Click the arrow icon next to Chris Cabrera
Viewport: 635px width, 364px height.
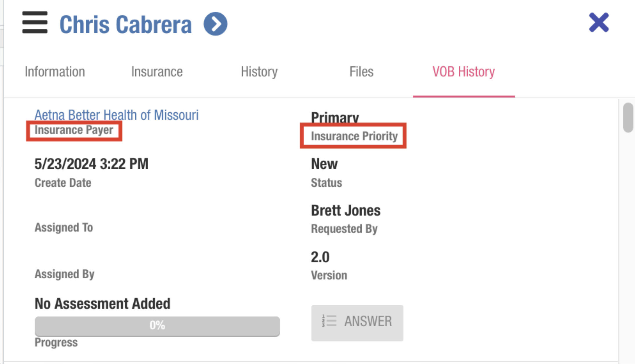(x=215, y=24)
